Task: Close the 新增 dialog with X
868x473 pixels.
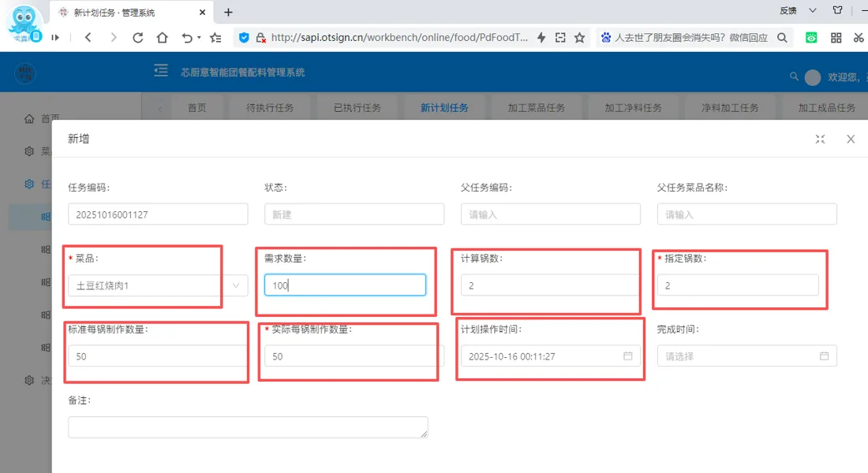Action: tap(851, 139)
